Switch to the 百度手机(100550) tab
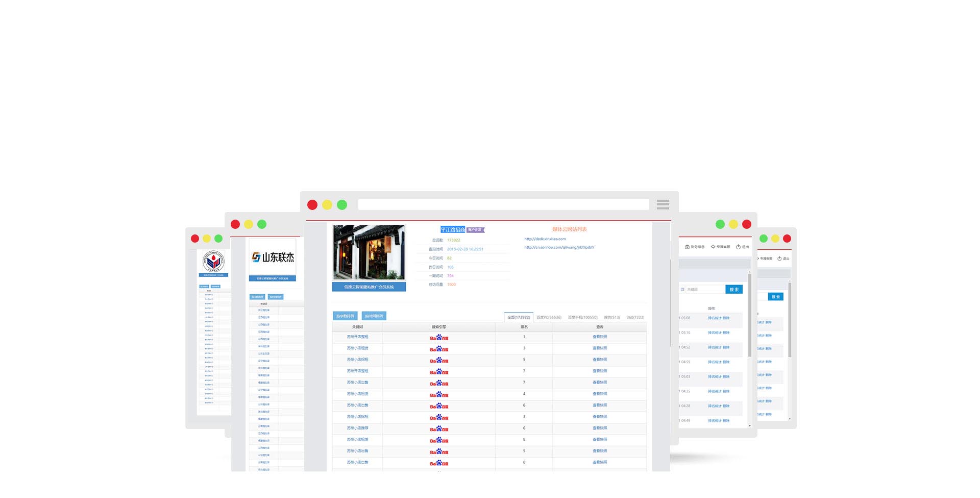Screen dimensions: 980x498 click(x=582, y=317)
